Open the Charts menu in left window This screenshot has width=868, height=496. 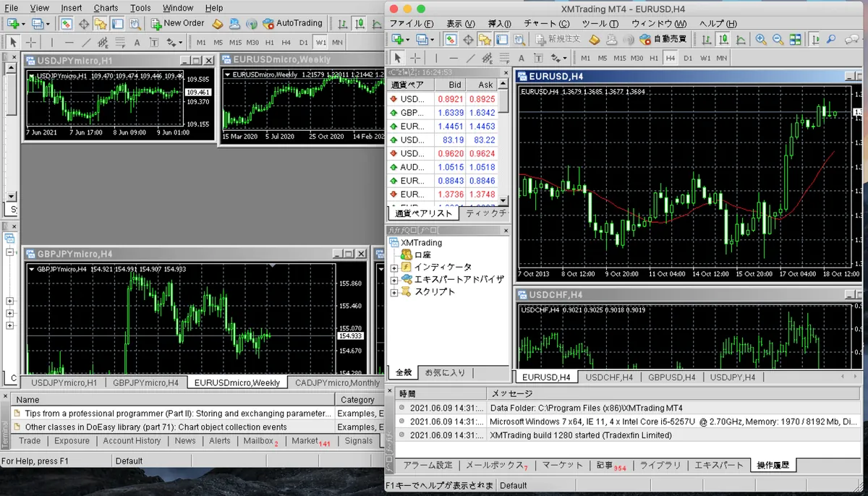click(x=106, y=8)
